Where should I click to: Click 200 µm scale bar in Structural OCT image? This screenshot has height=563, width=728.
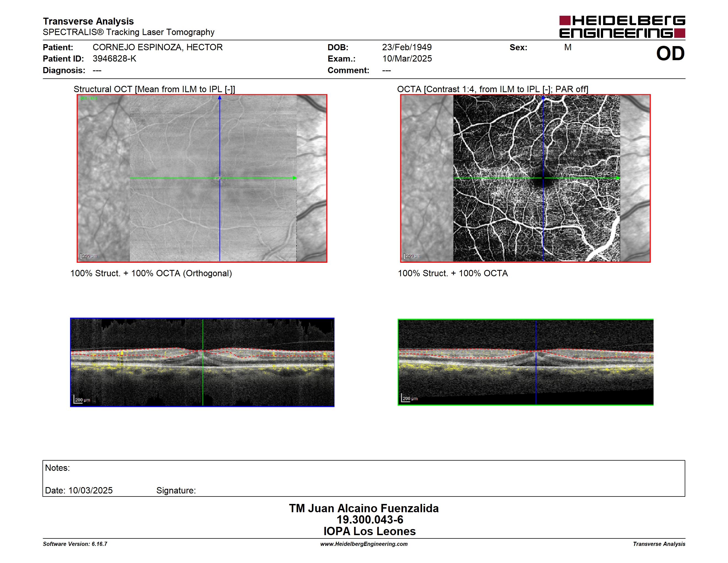pyautogui.click(x=89, y=256)
